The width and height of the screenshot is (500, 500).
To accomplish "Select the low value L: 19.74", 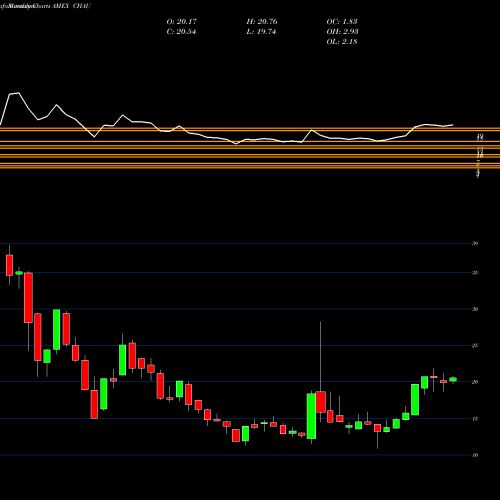I will point(261,32).
